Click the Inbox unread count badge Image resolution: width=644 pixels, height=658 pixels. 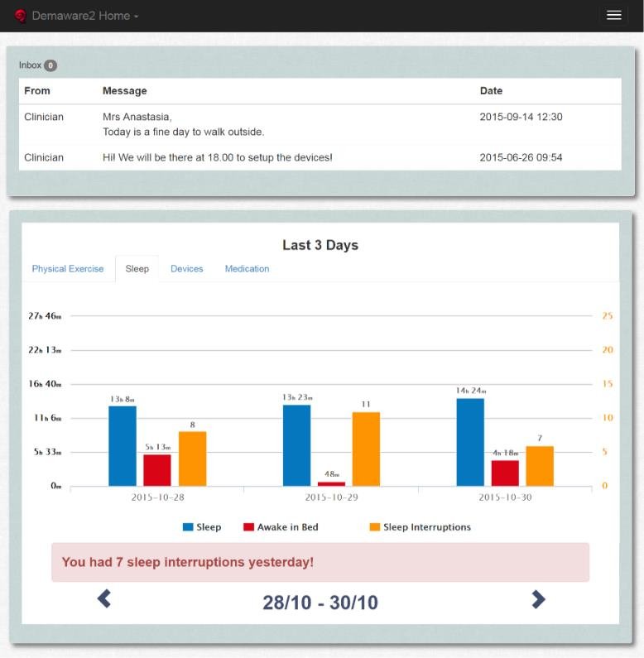point(50,65)
